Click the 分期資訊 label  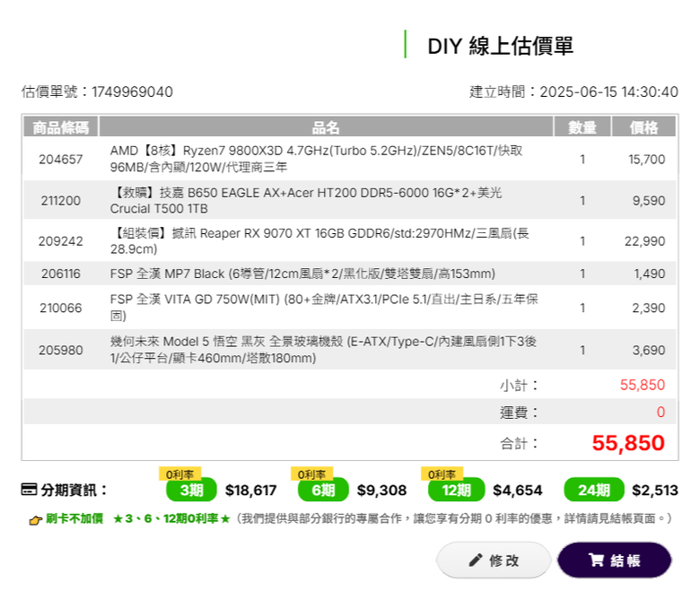[x=74, y=490]
